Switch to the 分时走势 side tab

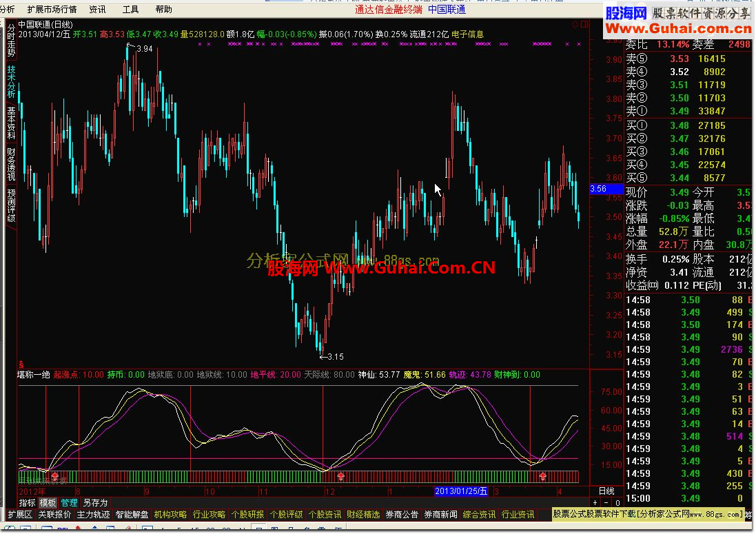(11, 41)
